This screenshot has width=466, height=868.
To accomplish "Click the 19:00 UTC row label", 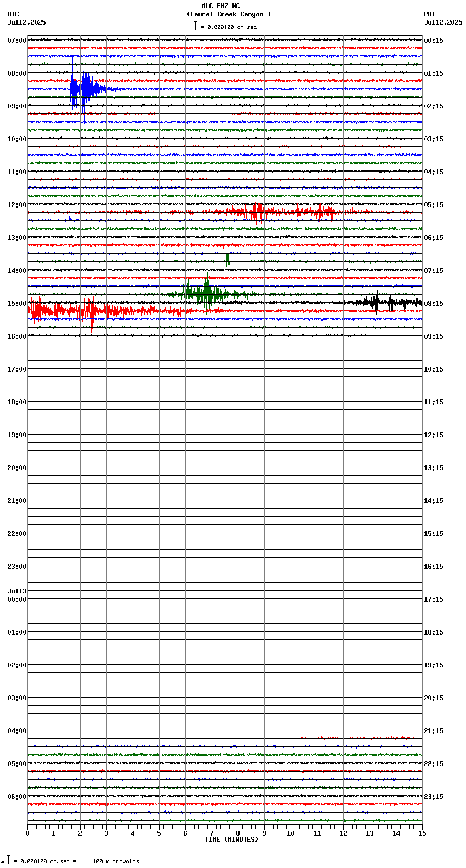I will pos(17,435).
